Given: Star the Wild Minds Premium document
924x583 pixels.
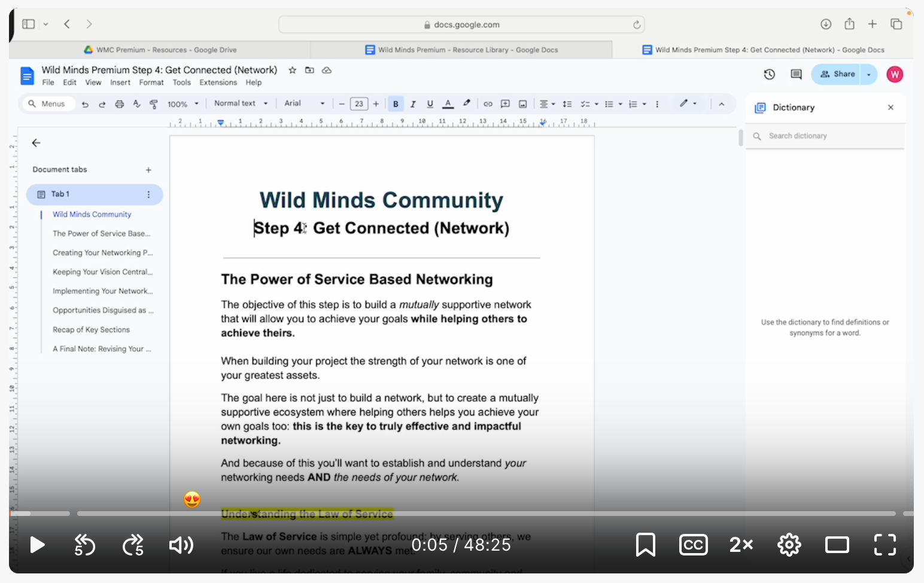Looking at the screenshot, I should [x=293, y=70].
